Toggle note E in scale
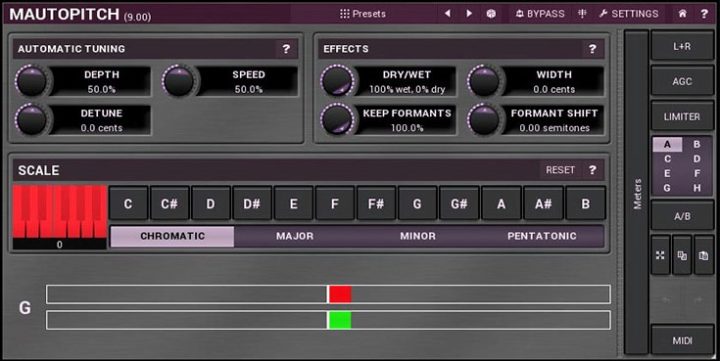This screenshot has width=720, height=361. (x=293, y=203)
